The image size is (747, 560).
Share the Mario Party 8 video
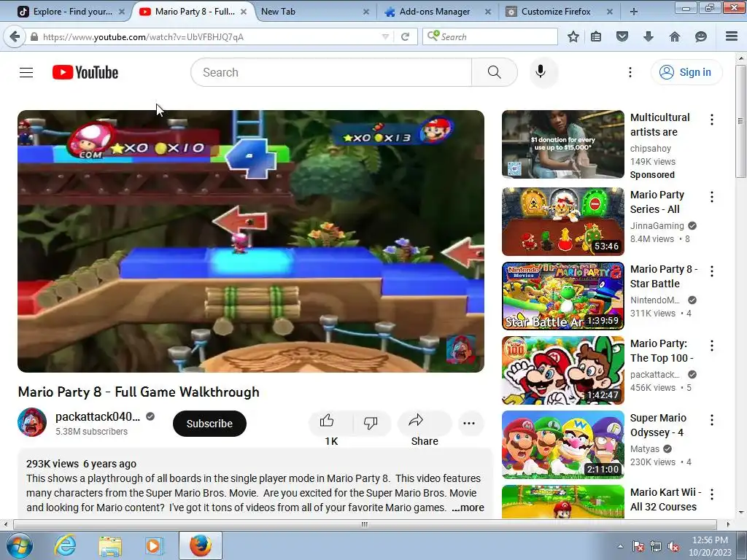(425, 422)
